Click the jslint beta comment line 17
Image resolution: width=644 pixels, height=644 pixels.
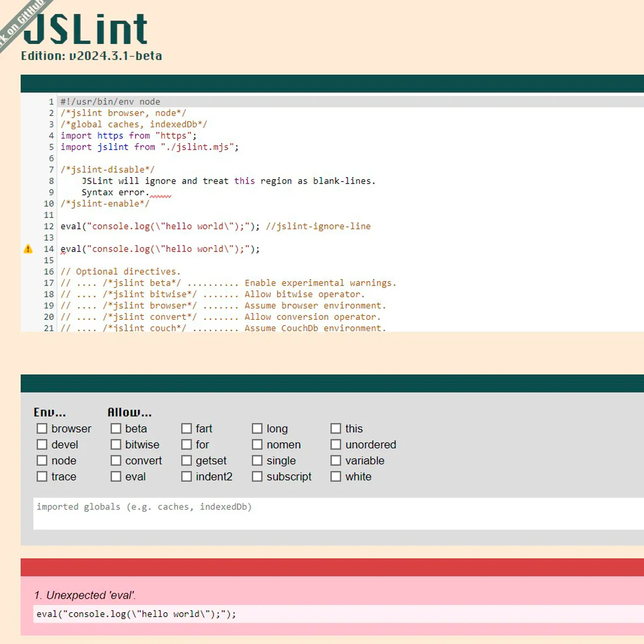pyautogui.click(x=228, y=283)
